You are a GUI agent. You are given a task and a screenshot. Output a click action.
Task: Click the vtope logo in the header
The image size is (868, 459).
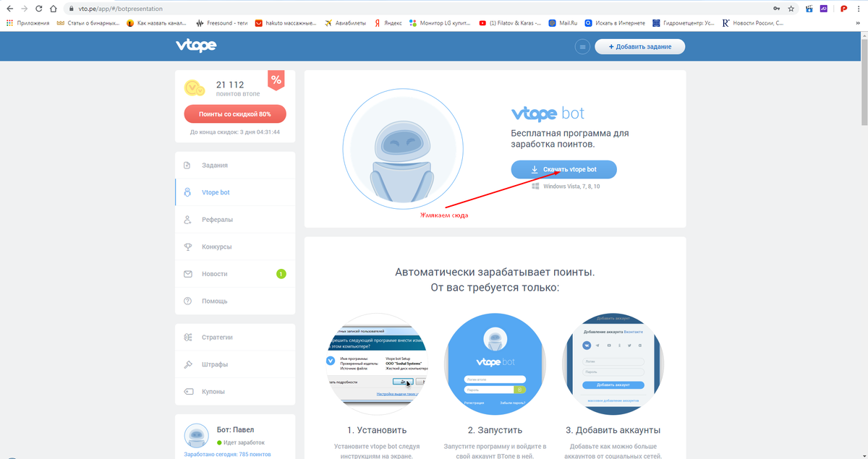click(x=195, y=46)
